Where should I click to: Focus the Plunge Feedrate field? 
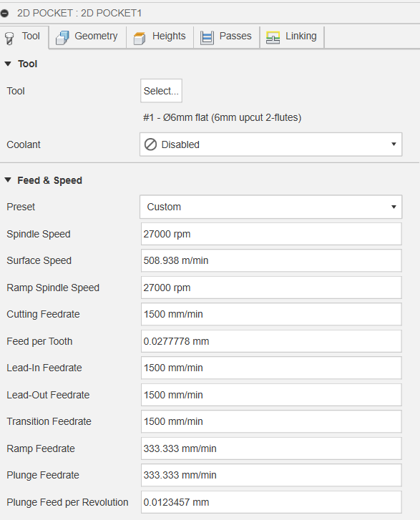271,475
